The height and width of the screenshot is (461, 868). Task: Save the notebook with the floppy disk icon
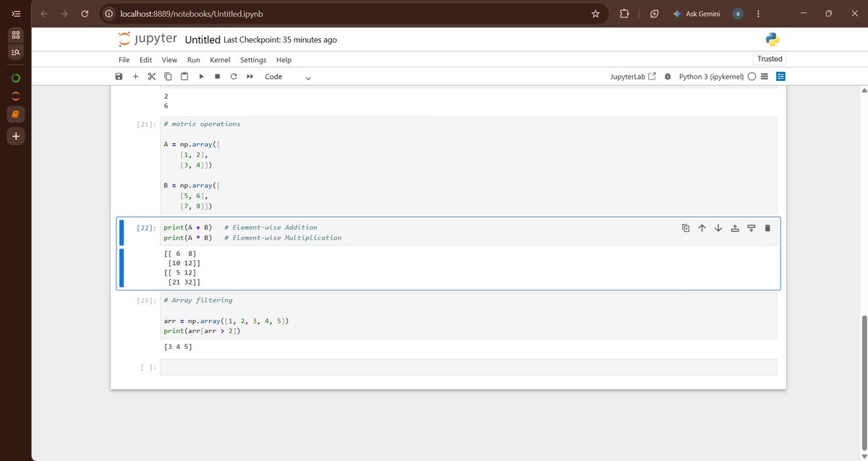[119, 77]
